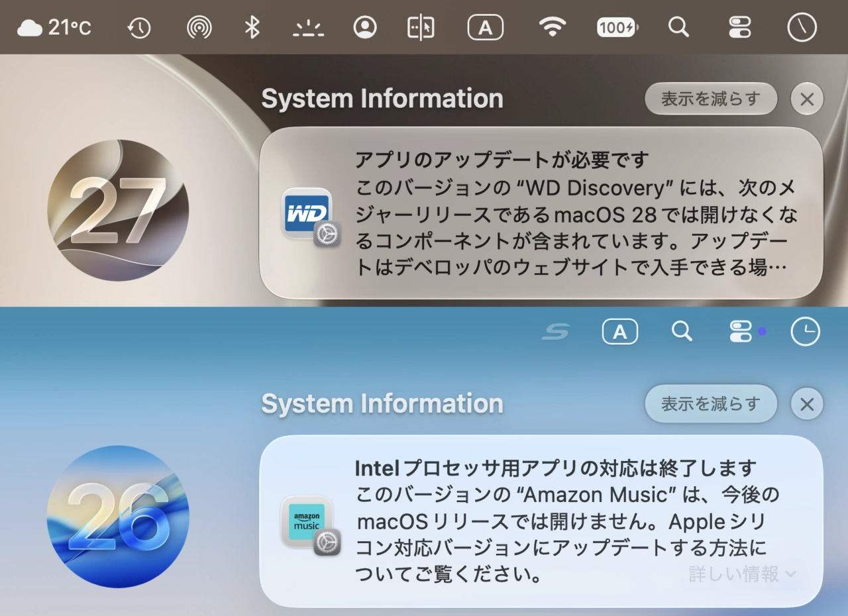Viewport: 848px width, 616px height.
Task: Click the screen mirroring menu bar icon
Action: [421, 28]
